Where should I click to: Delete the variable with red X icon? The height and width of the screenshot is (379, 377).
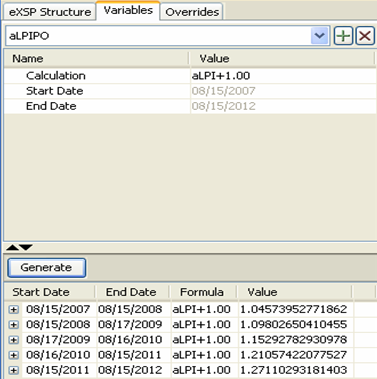(365, 35)
